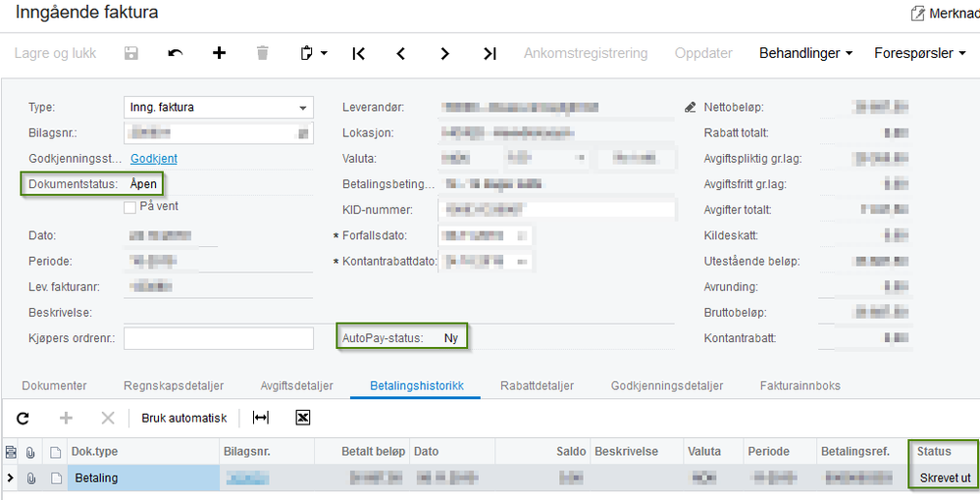This screenshot has width=980, height=500.
Task: Export payment grid to Excel
Action: click(303, 418)
